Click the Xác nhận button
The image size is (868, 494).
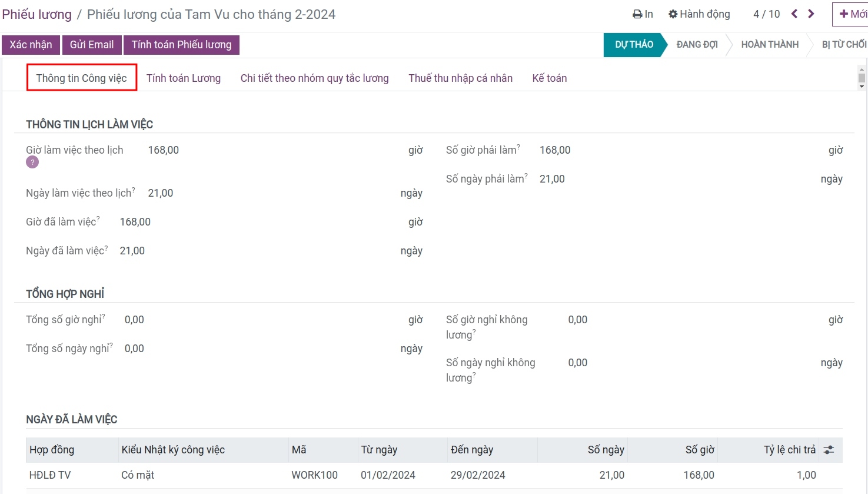point(31,45)
